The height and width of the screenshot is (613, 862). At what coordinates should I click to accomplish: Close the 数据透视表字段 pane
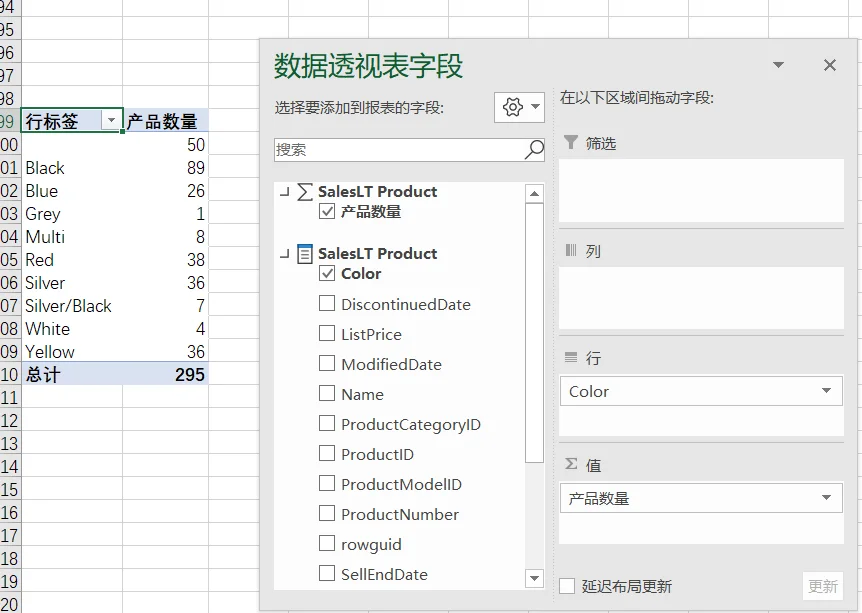830,65
